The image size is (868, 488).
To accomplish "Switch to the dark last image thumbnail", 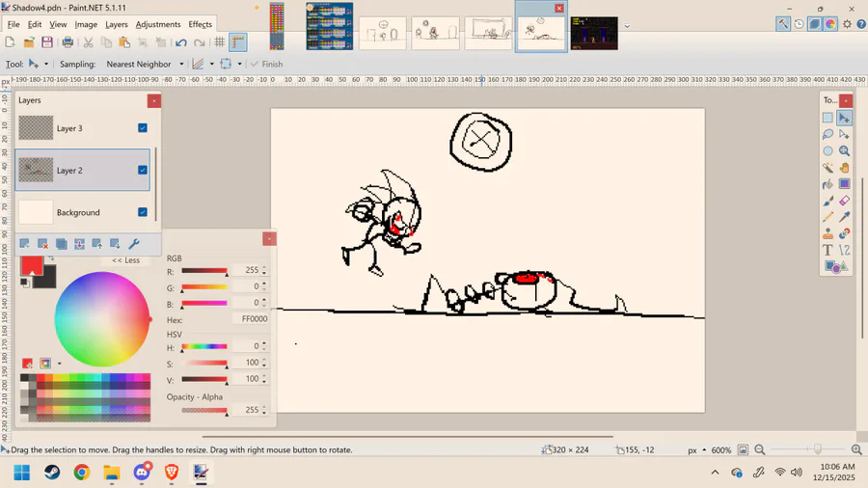I will [x=594, y=33].
